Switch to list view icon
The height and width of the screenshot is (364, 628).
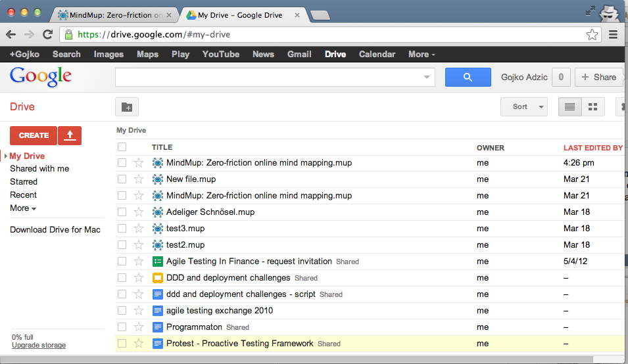point(569,107)
